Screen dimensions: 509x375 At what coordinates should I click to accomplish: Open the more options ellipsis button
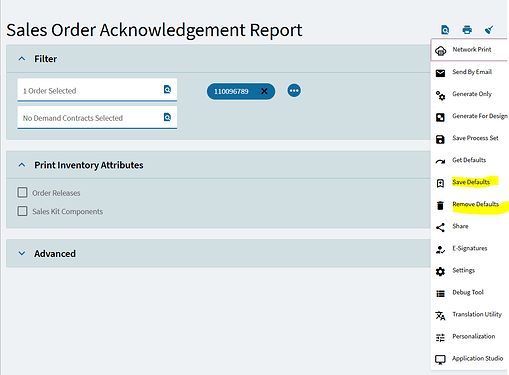[294, 91]
